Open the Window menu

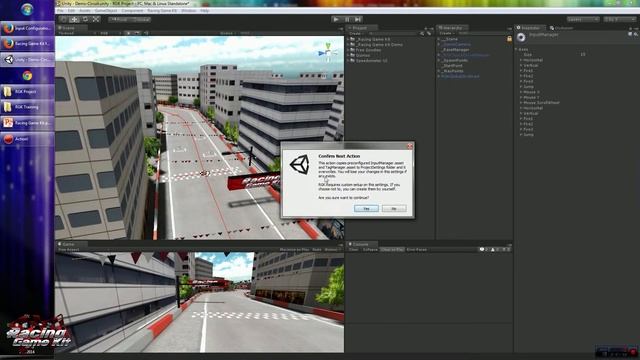click(189, 11)
